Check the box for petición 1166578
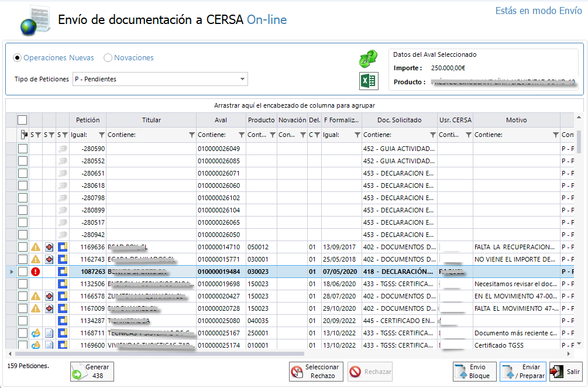Image resolution: width=588 pixels, height=388 pixels. (x=23, y=297)
